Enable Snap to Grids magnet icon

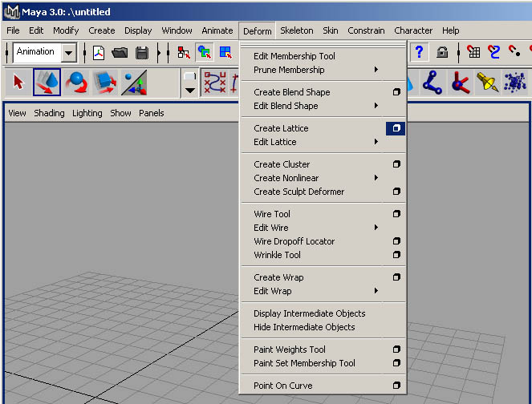pos(473,52)
